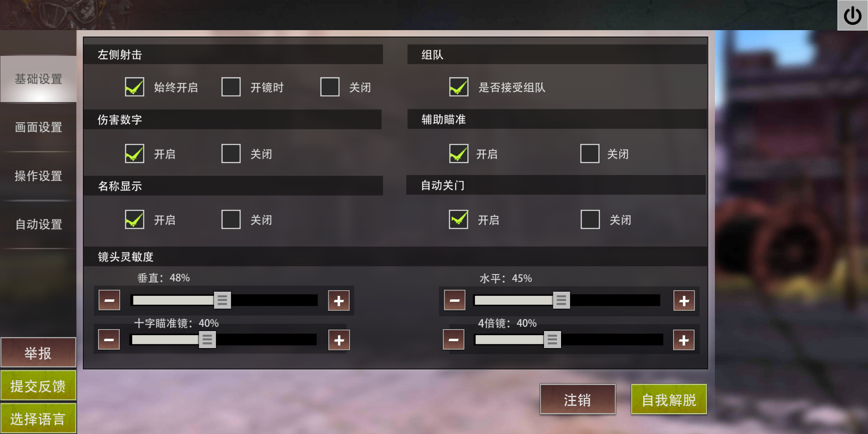Decrease vertical (垂直) sensitivity with minus button
Image resolution: width=868 pixels, height=434 pixels.
pos(109,300)
